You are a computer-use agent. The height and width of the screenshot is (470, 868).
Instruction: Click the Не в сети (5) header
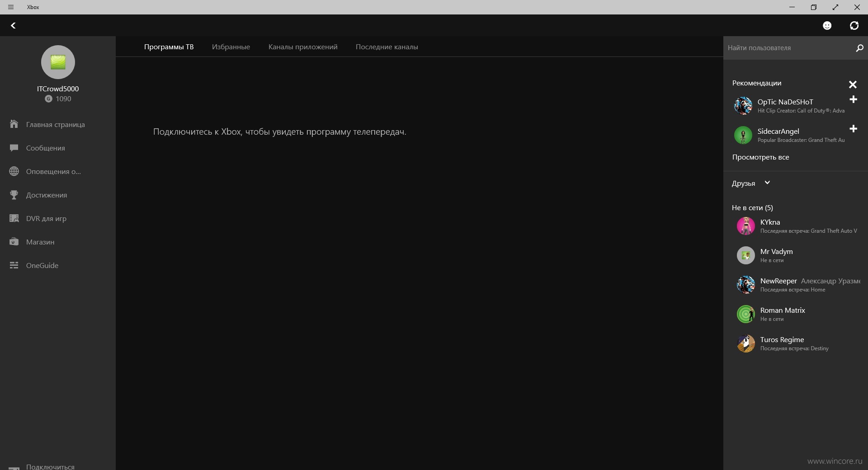tap(752, 207)
